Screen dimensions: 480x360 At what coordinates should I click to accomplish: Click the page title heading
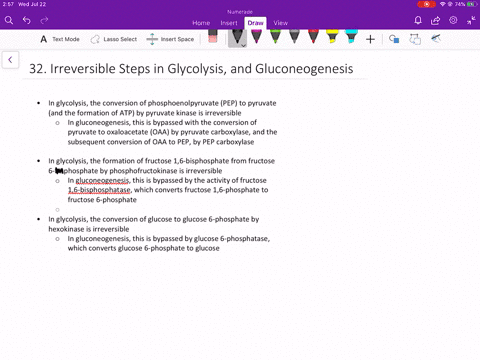pyautogui.click(x=191, y=69)
